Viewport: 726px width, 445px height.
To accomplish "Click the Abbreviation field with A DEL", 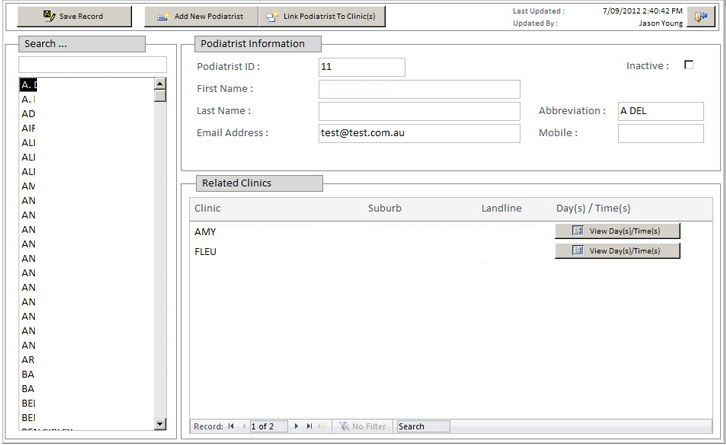I will tap(661, 111).
